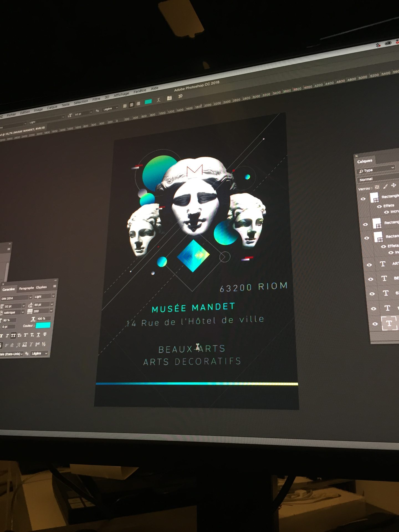Image resolution: width=399 pixels, height=532 pixels.
Task: Open Métrique kerning dropdown
Action: pos(23,312)
